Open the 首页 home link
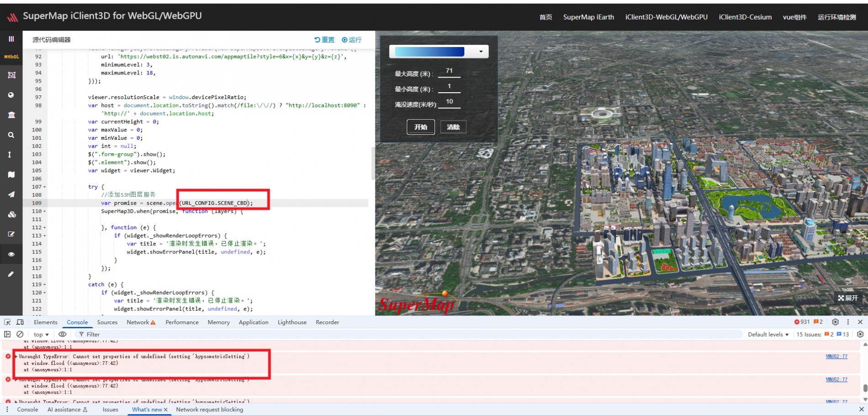The image size is (868, 416). [x=545, y=17]
